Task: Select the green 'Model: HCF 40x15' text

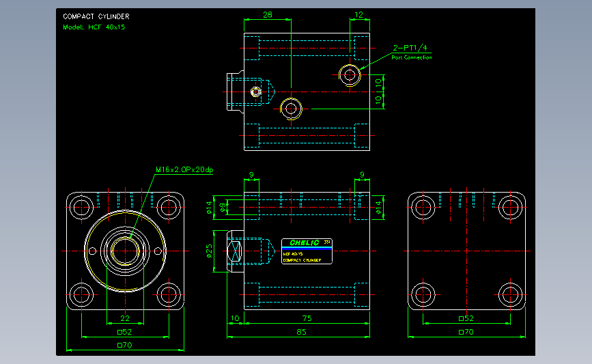Action: 94,27
